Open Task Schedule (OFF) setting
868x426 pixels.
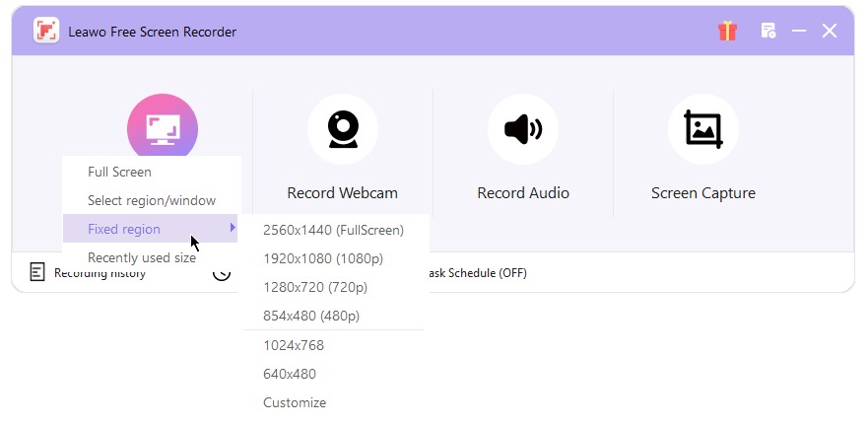click(478, 273)
